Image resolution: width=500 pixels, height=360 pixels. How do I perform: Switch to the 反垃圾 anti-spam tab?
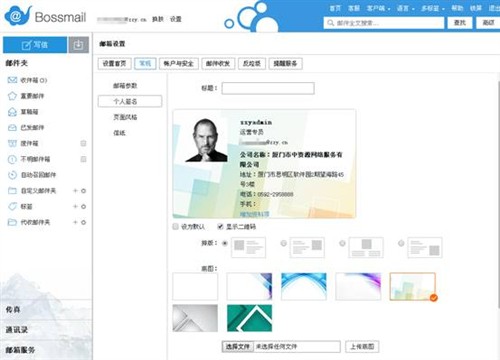tap(252, 63)
